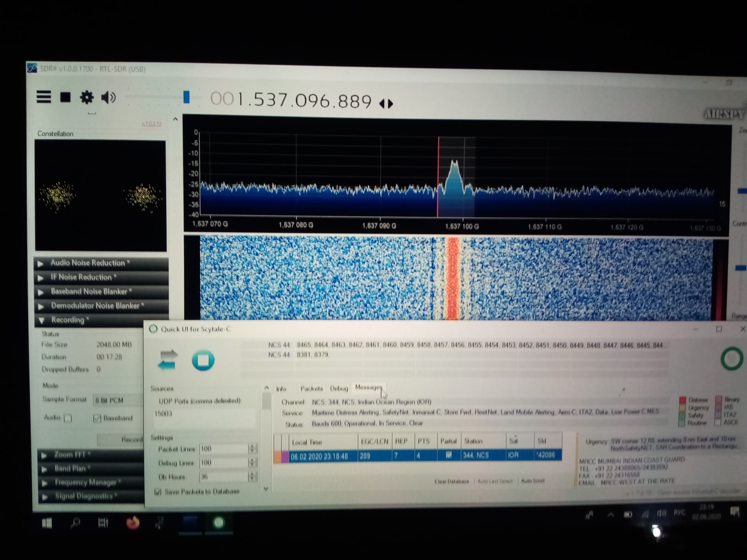Open Firefox from the taskbar
Screen dimensions: 747x560
(x=133, y=522)
